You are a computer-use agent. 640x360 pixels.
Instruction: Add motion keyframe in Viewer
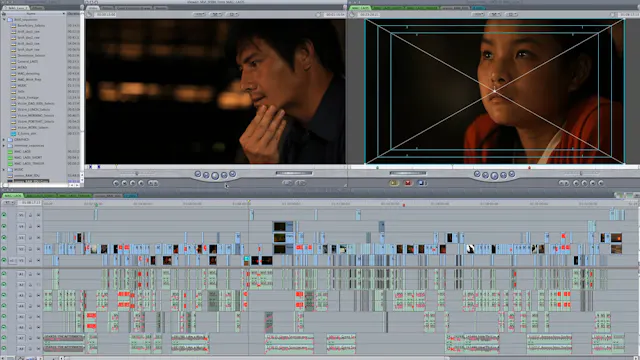[x=133, y=183]
